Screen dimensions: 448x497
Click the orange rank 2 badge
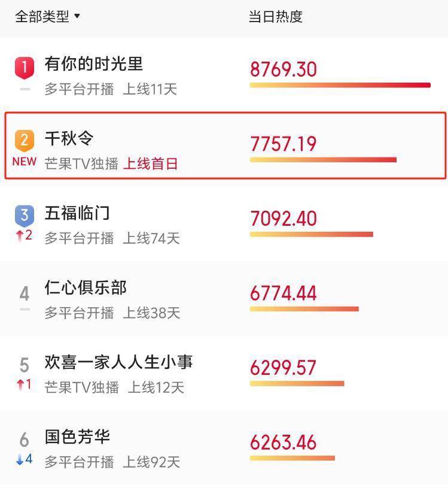pos(25,140)
